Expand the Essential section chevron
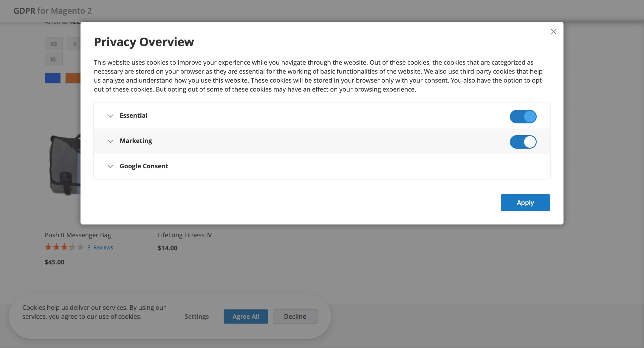The height and width of the screenshot is (348, 644). pos(110,116)
